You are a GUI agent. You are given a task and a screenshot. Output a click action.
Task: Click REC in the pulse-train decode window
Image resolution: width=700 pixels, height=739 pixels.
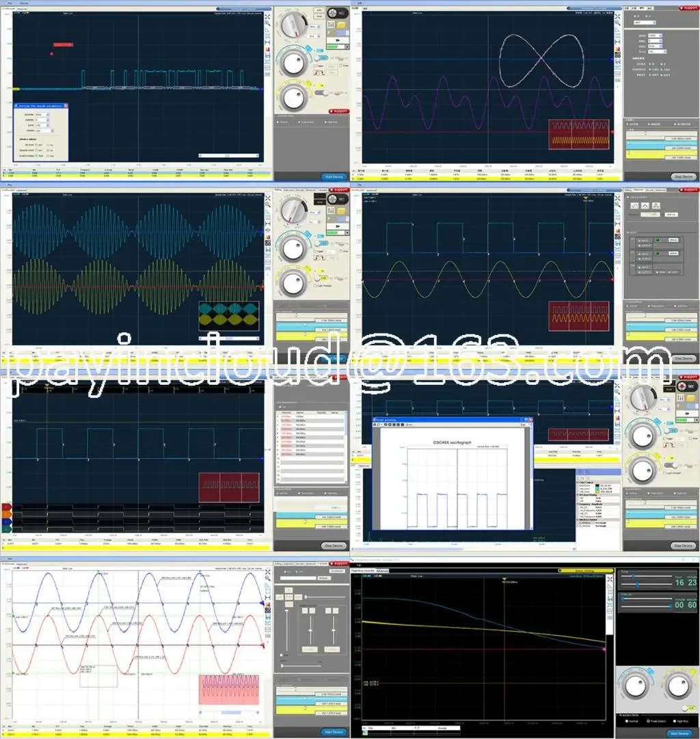tap(337, 13)
